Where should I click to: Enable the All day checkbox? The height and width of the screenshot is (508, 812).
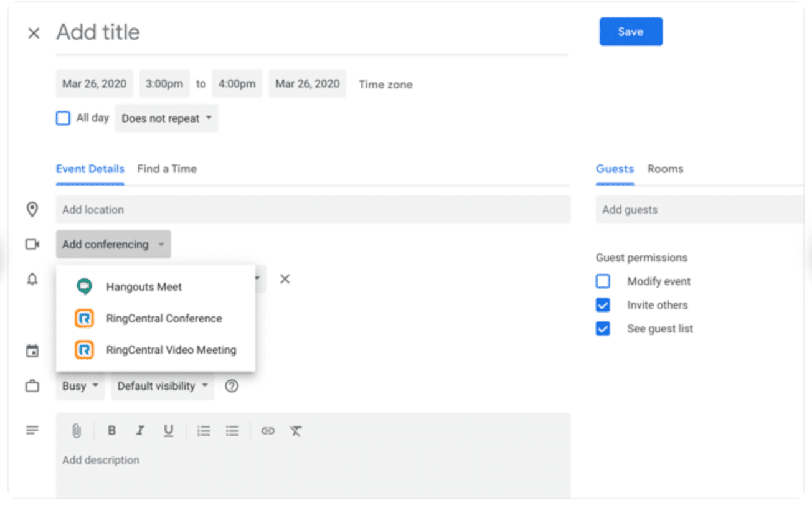63,118
